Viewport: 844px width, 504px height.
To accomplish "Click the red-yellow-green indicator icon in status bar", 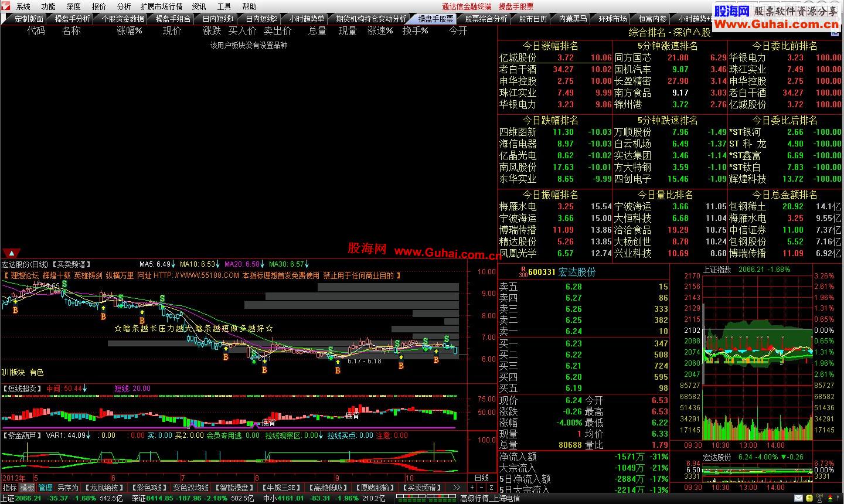I will click(x=830, y=498).
